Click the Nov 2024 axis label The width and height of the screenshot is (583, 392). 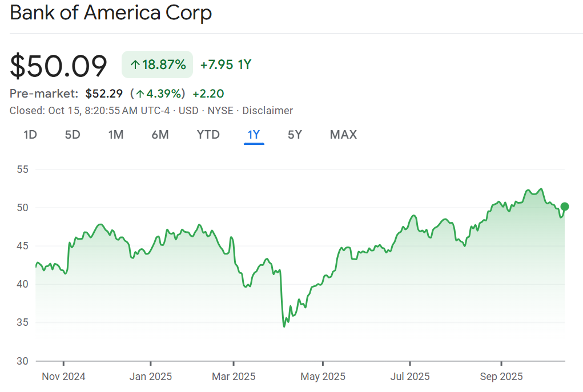tap(64, 377)
